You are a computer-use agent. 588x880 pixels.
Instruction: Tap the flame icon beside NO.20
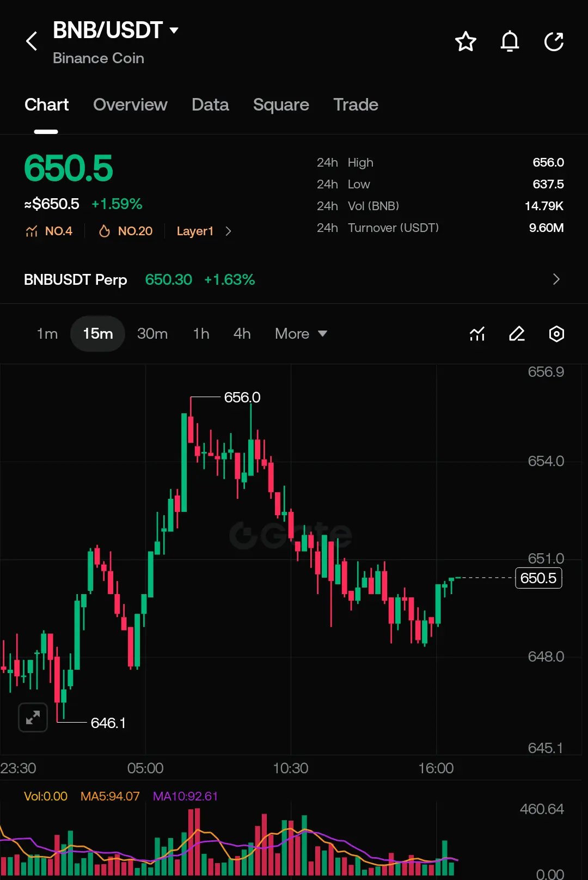(x=105, y=231)
